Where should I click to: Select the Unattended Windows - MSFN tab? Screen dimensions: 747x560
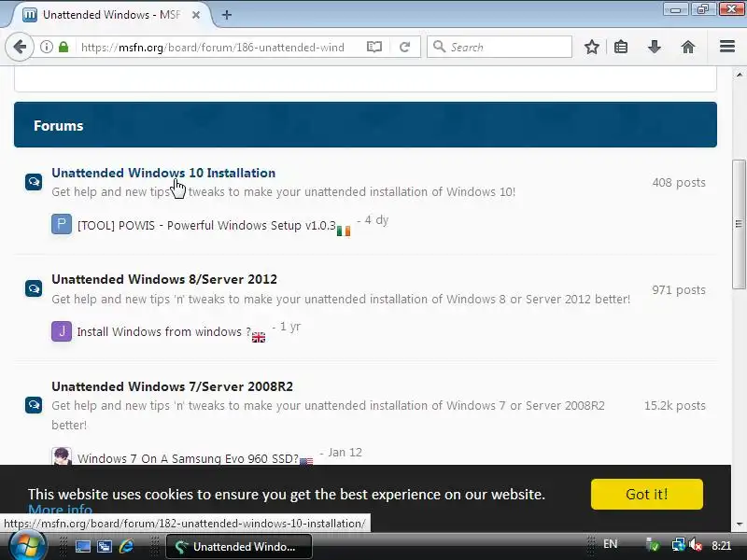click(110, 15)
